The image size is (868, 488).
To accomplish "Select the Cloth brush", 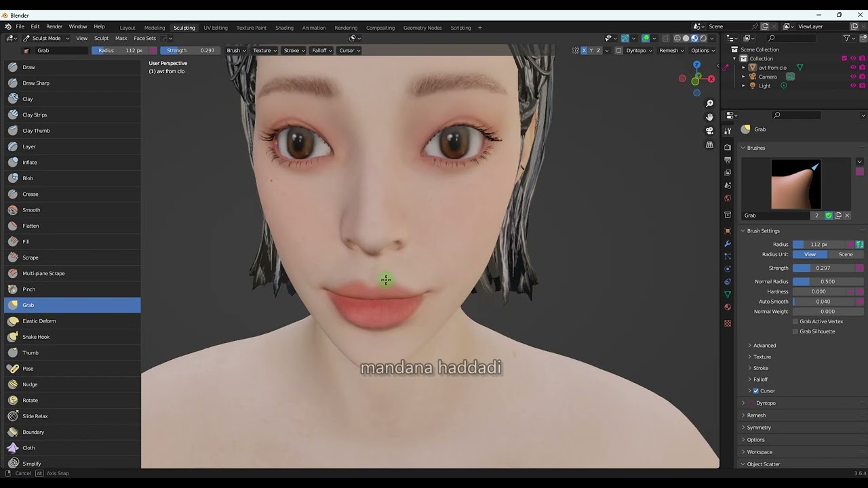I will click(x=72, y=448).
